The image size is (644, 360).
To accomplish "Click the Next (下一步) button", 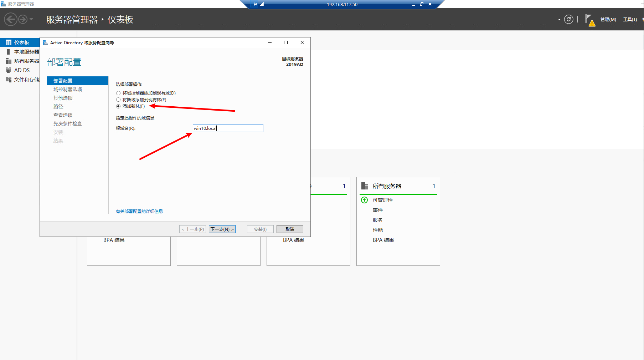I will click(x=222, y=229).
